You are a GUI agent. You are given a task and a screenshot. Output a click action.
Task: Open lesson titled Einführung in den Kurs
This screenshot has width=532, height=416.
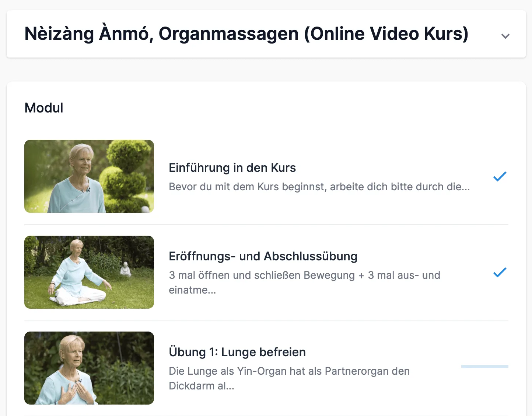coord(232,168)
